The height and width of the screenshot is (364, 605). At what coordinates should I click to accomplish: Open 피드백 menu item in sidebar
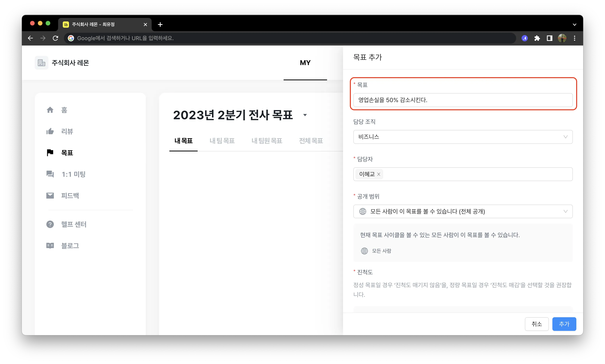coord(70,195)
